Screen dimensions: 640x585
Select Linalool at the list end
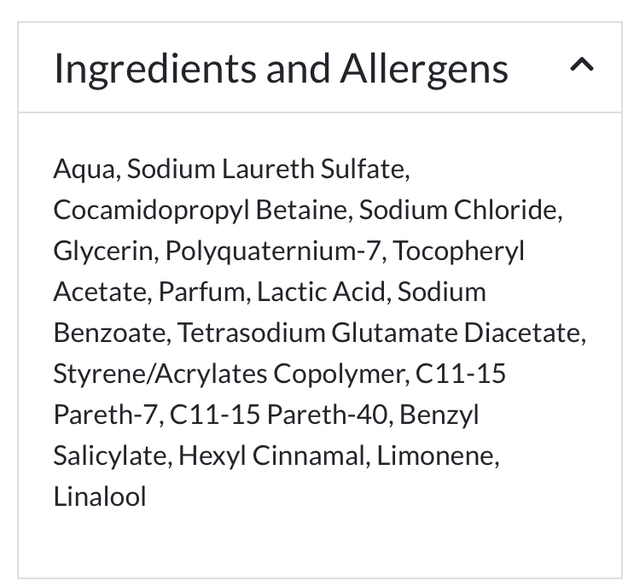point(100,497)
